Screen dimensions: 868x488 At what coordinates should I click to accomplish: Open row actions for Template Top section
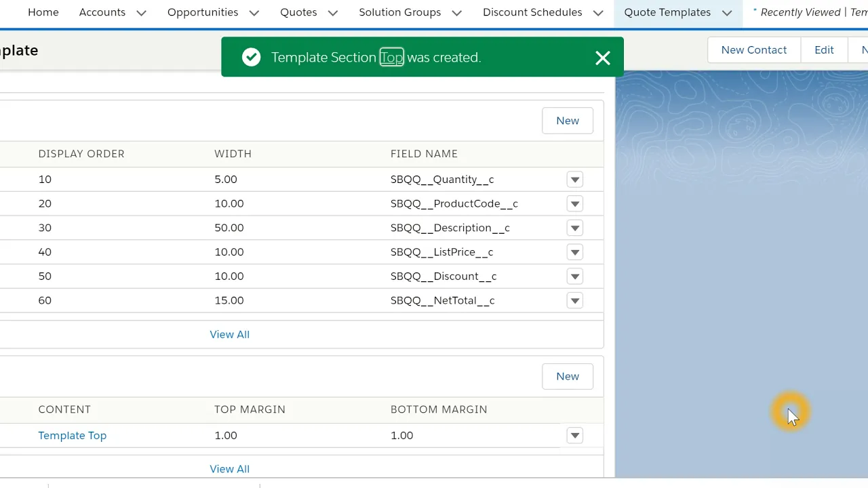[575, 436]
